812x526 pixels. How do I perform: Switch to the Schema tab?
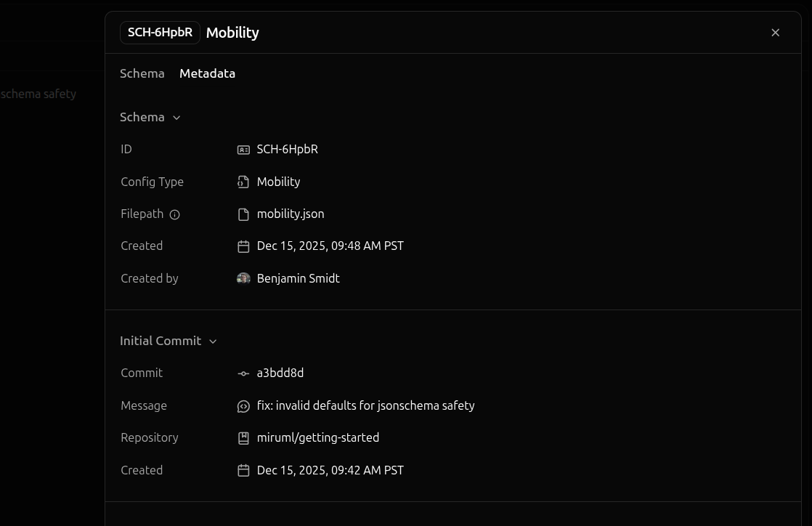tap(142, 73)
